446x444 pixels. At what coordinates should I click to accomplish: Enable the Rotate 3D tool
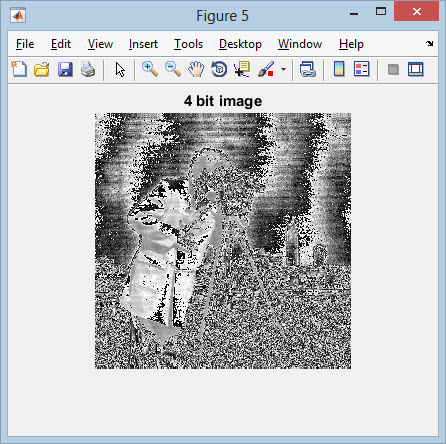[x=219, y=69]
